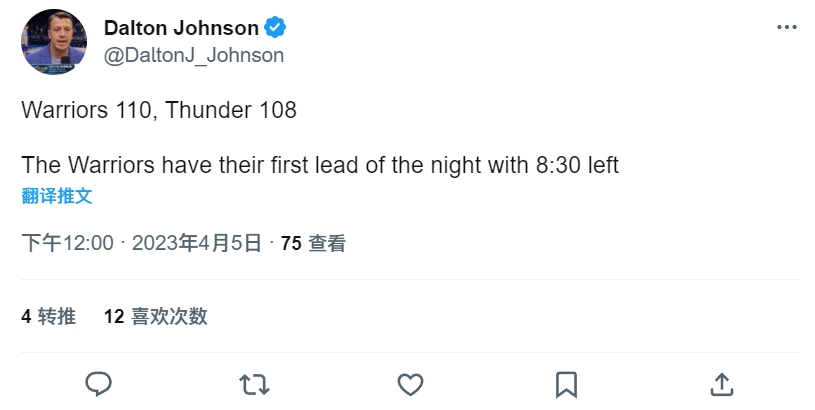Click the 下午12:00 timestamp
815x410 pixels.
68,243
